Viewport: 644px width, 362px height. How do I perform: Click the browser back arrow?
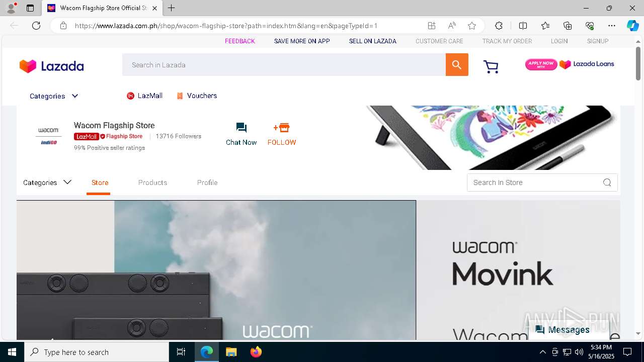tap(14, 26)
